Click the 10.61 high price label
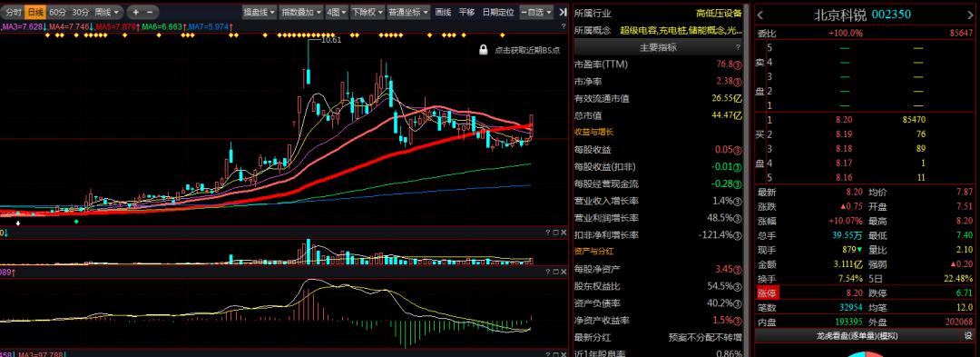The image size is (980, 357). (x=331, y=40)
